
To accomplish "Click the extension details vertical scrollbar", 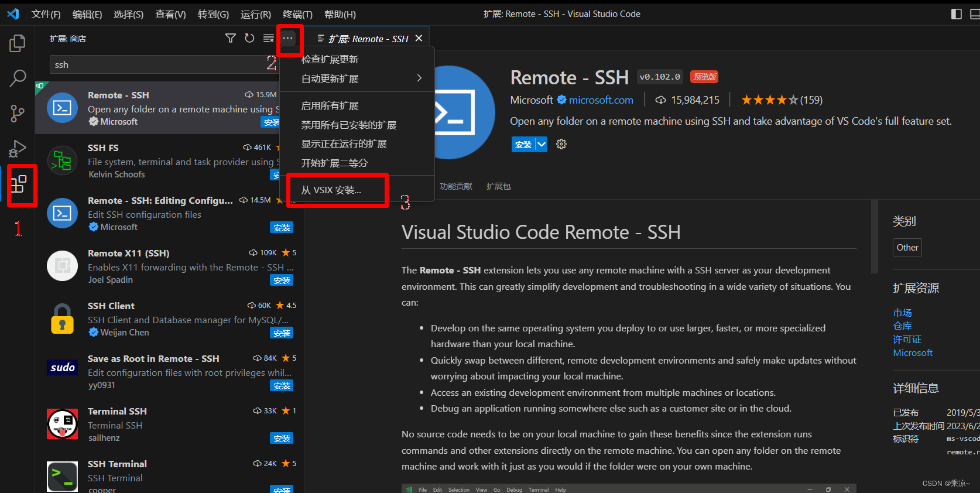I will coord(875,237).
